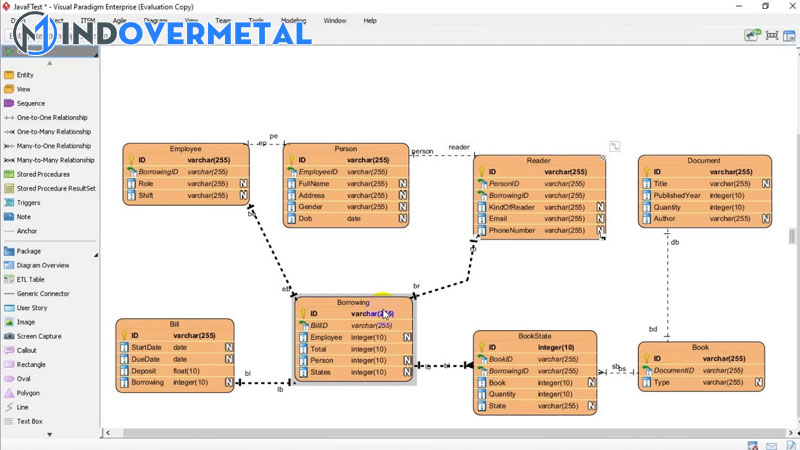This screenshot has height=450, width=800.
Task: Open the Help menu
Action: click(x=370, y=20)
